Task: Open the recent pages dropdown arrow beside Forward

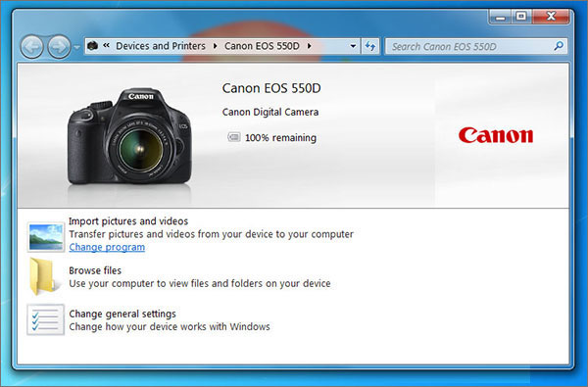Action: click(76, 47)
